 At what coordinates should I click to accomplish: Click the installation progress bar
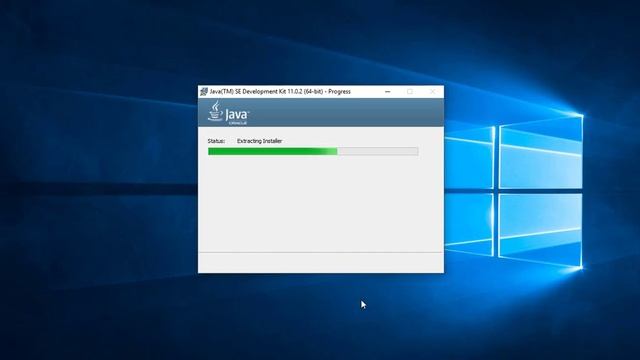(x=313, y=151)
